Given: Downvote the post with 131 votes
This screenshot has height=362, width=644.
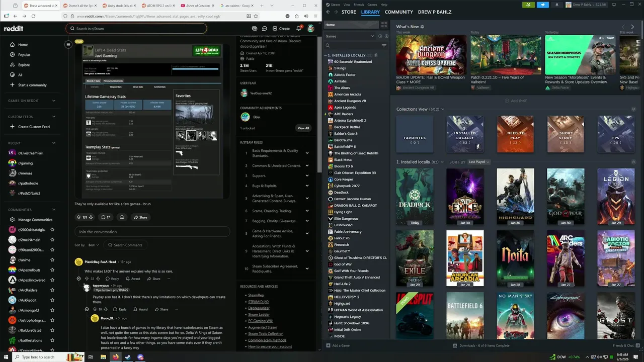Looking at the screenshot, I should tap(92, 217).
